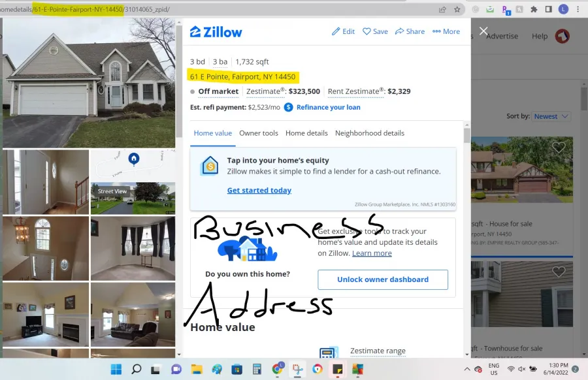Open the main house exterior photo

pyautogui.click(x=89, y=83)
